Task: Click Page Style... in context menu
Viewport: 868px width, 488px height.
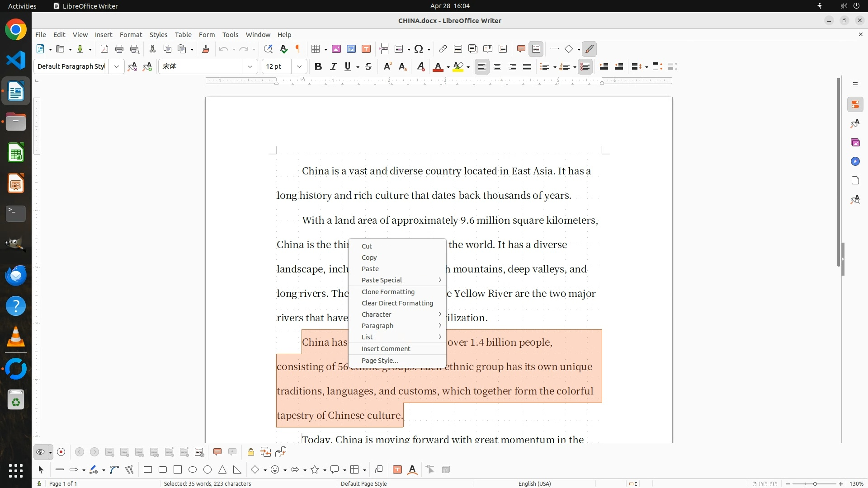Action: click(x=380, y=361)
